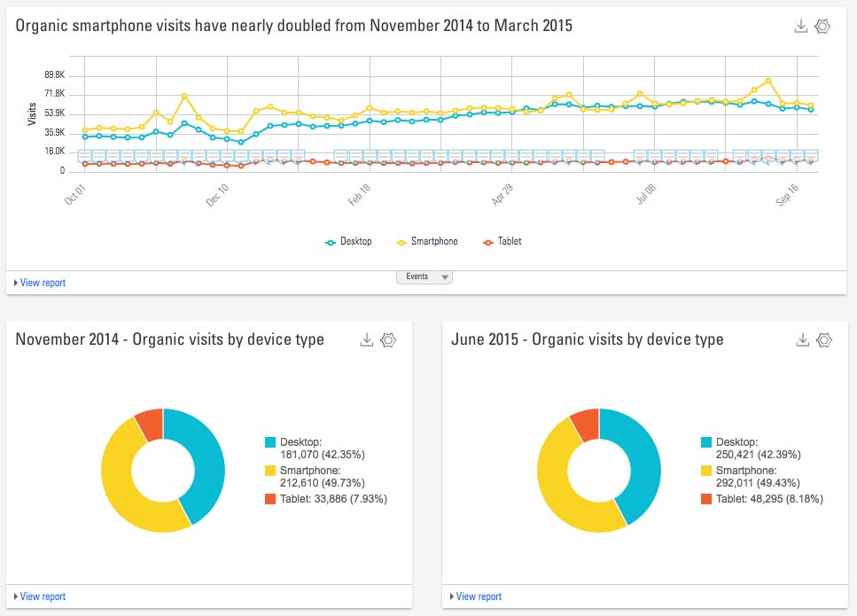This screenshot has width=857, height=616.
Task: Open View report under June 2015 chart
Action: tap(477, 597)
